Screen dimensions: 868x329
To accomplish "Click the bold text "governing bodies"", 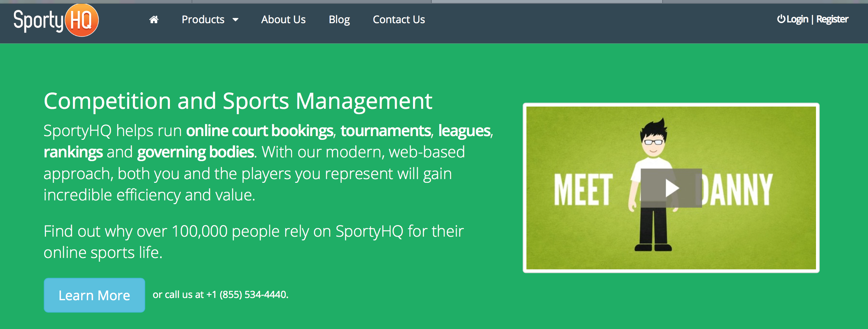I will (x=196, y=153).
